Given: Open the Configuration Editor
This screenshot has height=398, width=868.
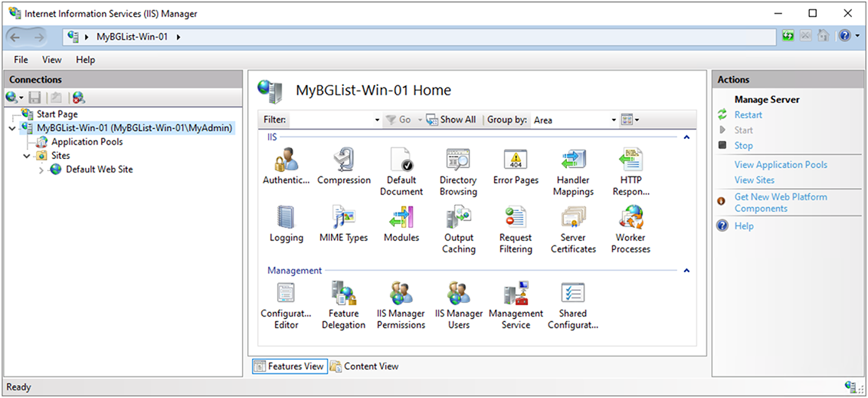Looking at the screenshot, I should [287, 305].
